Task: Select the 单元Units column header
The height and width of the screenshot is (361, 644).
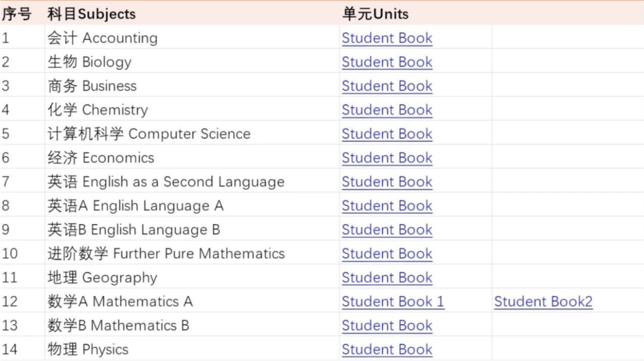Action: [376, 14]
